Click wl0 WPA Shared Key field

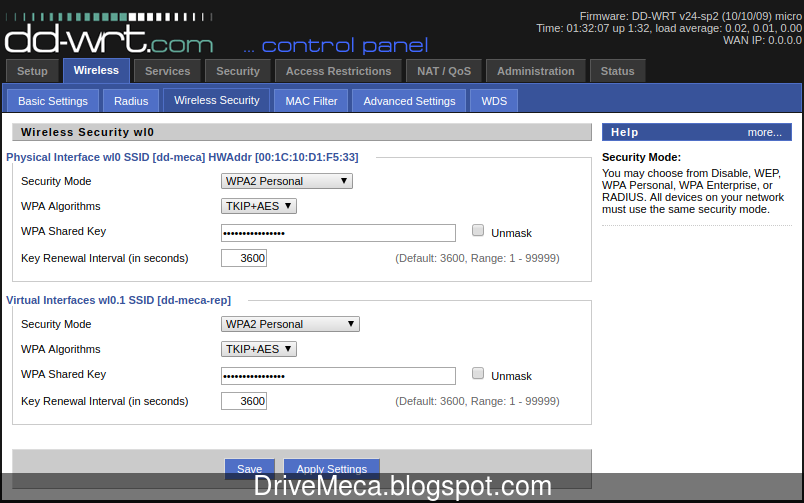click(x=338, y=233)
